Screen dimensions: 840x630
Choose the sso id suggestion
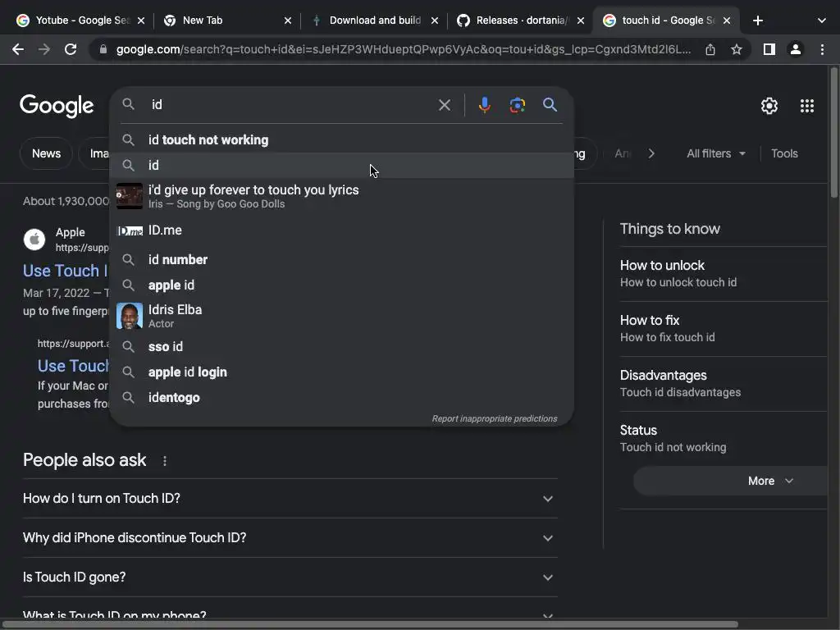tap(342, 347)
